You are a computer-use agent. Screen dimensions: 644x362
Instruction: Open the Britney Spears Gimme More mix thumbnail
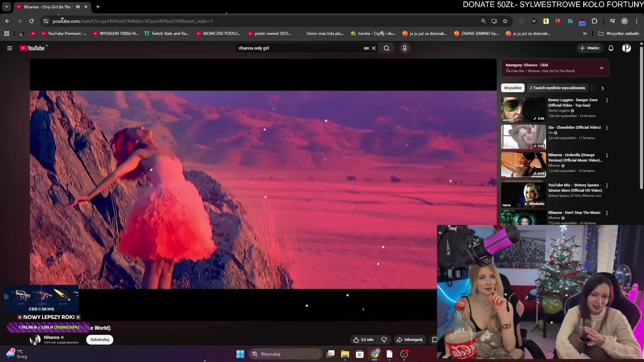click(523, 195)
